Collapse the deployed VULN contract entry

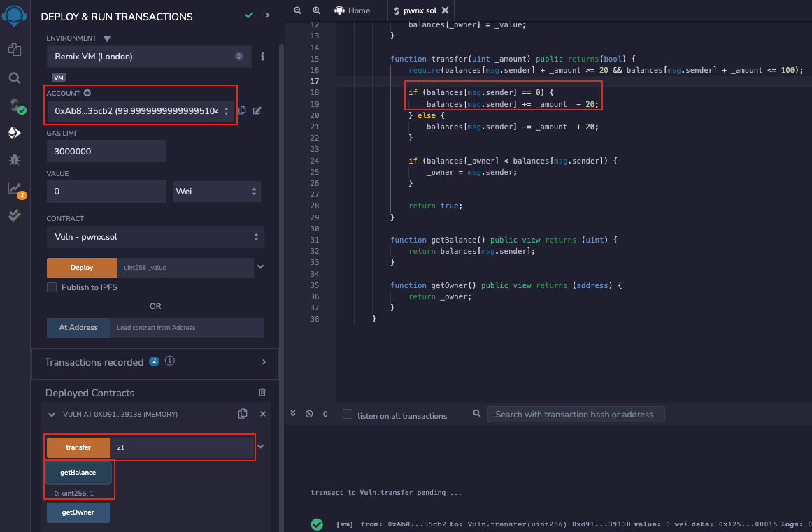coord(50,413)
